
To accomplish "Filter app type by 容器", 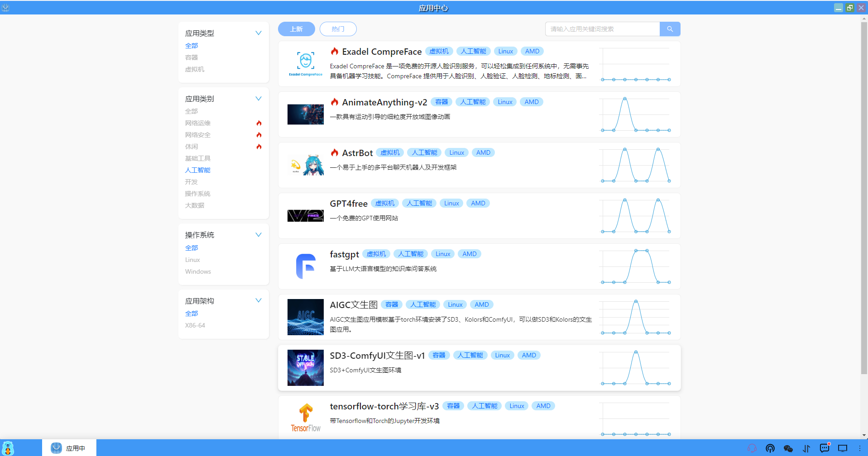I will tap(192, 57).
